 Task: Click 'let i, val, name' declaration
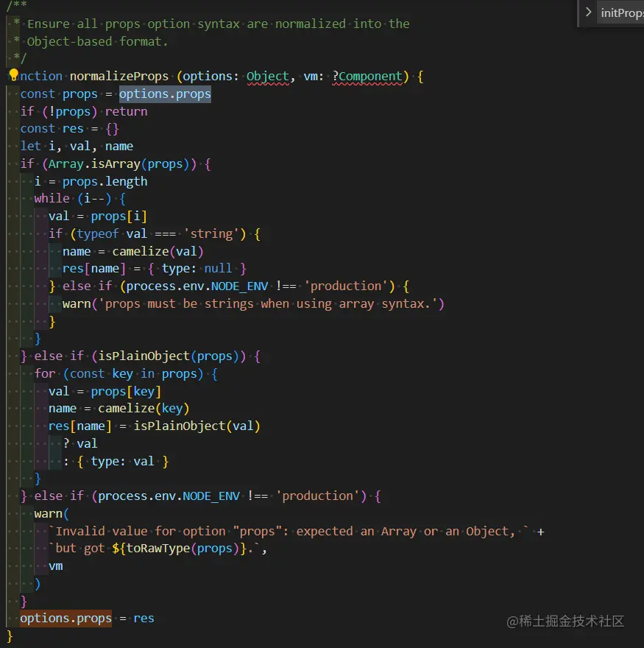point(77,147)
